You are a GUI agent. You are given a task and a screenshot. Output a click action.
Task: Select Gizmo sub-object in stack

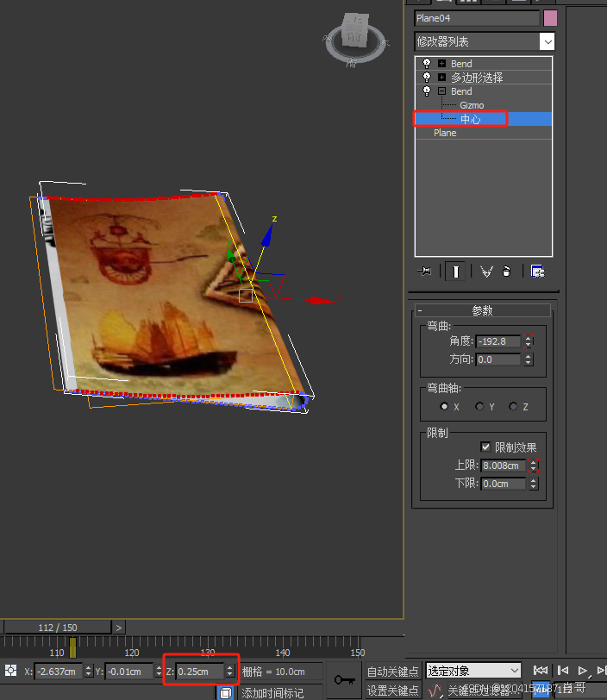(x=472, y=105)
